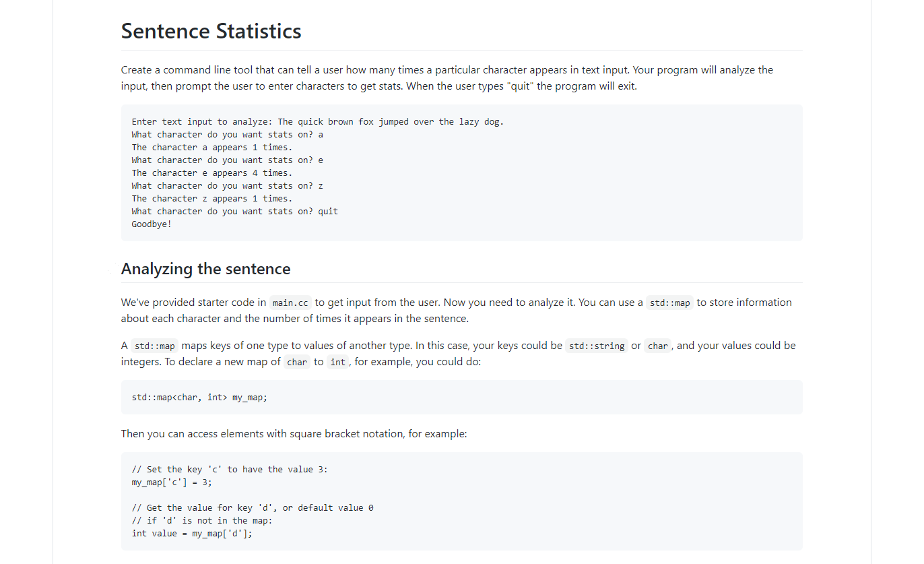
Task: Click std::map inline code after "can use a"
Action: [x=669, y=303]
